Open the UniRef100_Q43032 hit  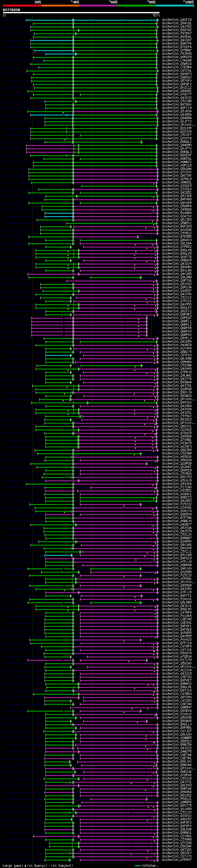click(177, 98)
